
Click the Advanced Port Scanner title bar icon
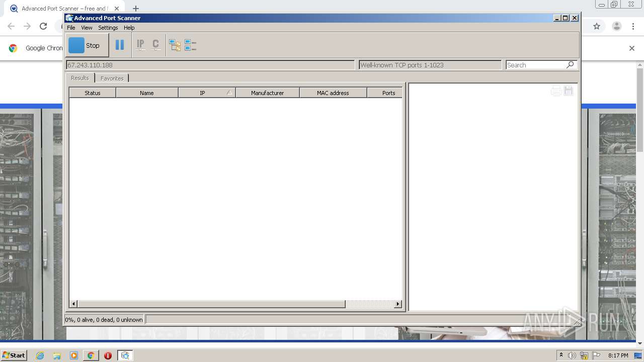point(69,18)
